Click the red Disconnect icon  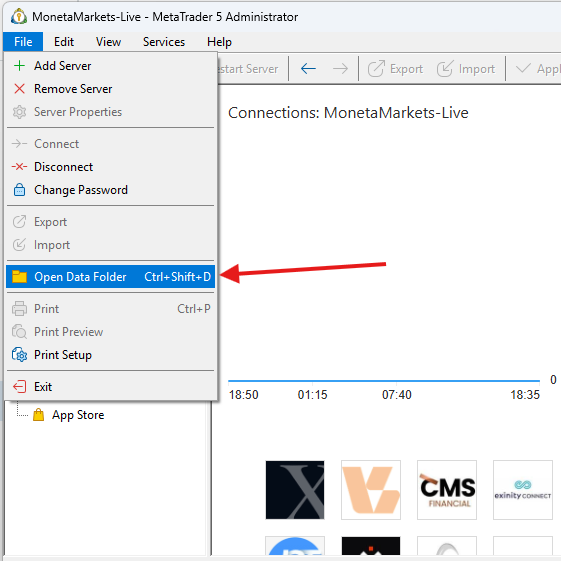(19, 167)
